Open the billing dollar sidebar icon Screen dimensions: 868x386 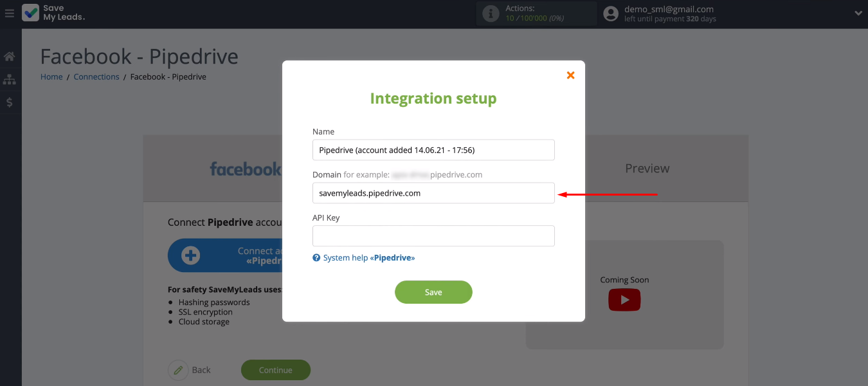[10, 102]
